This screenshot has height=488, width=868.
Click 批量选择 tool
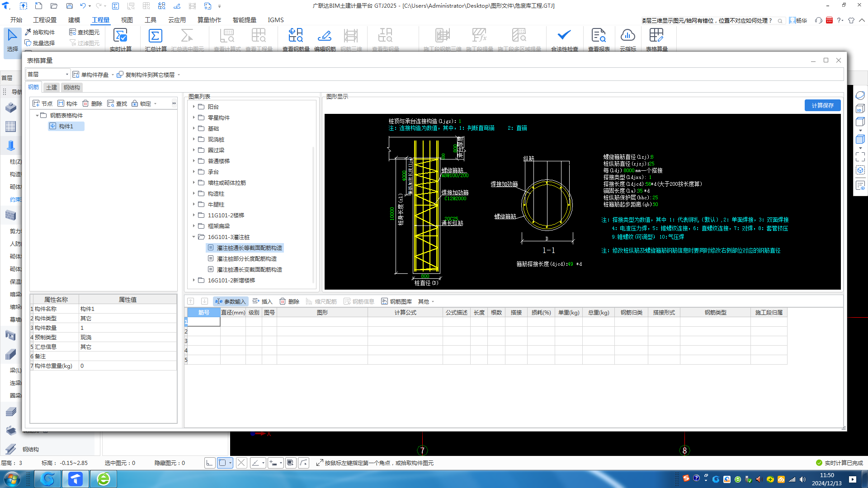point(40,43)
